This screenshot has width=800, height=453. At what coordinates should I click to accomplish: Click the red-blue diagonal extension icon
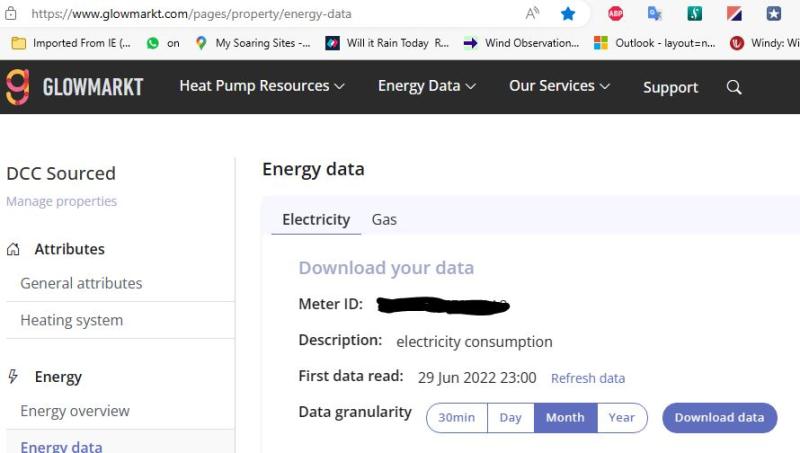click(x=734, y=14)
